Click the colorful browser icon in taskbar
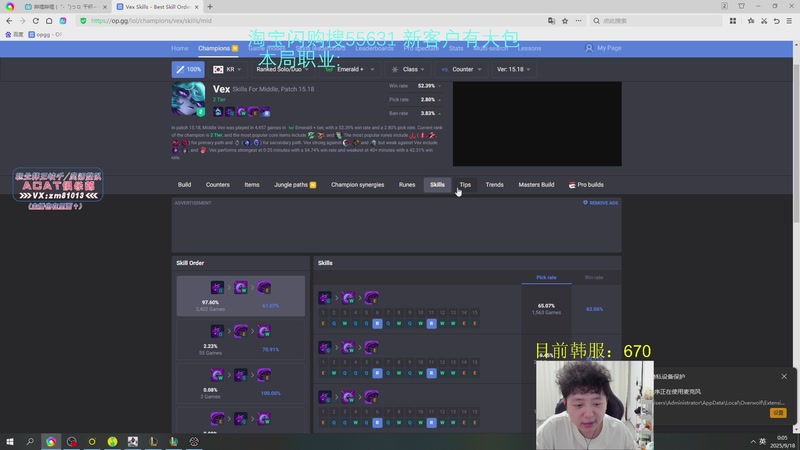 click(x=51, y=441)
